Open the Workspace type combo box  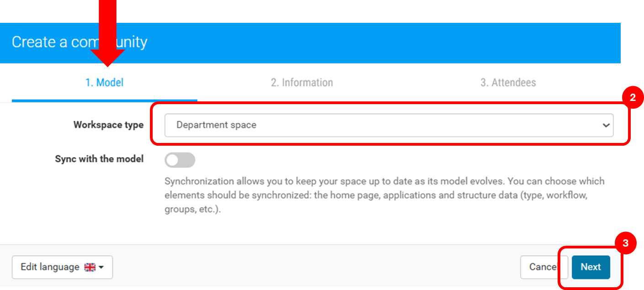[x=389, y=125]
